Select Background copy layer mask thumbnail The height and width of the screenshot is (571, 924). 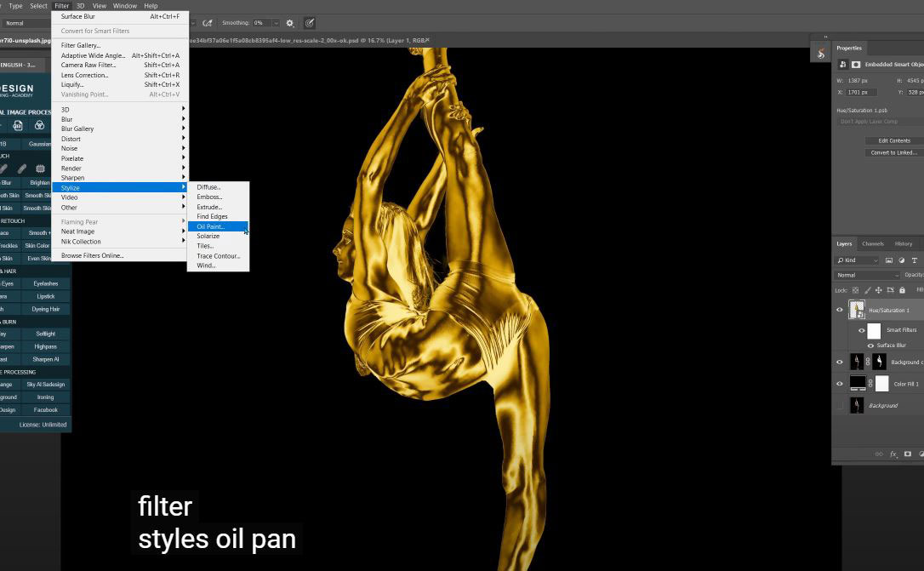(879, 362)
